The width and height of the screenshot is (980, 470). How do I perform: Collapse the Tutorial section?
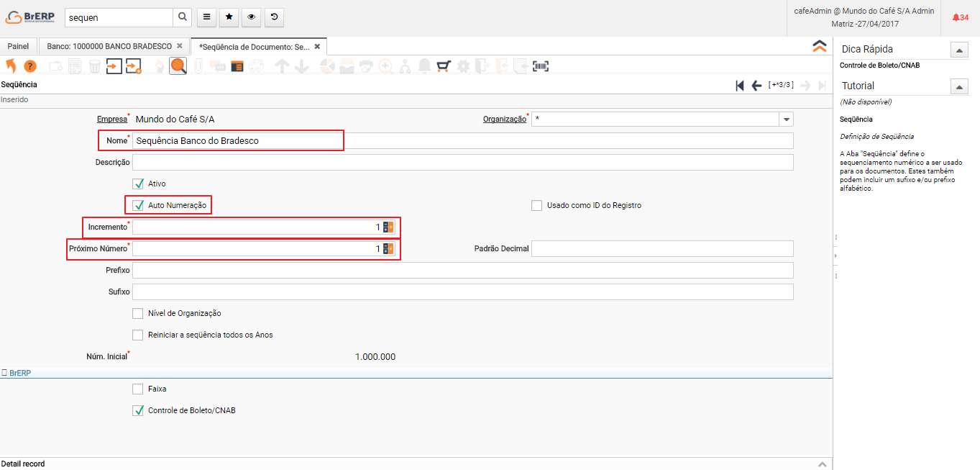959,86
